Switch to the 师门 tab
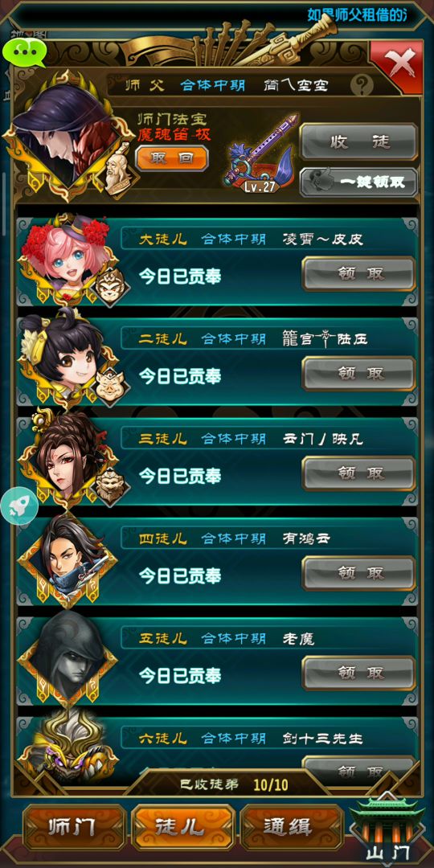Viewport: 434px width, 868px height. pos(75,828)
